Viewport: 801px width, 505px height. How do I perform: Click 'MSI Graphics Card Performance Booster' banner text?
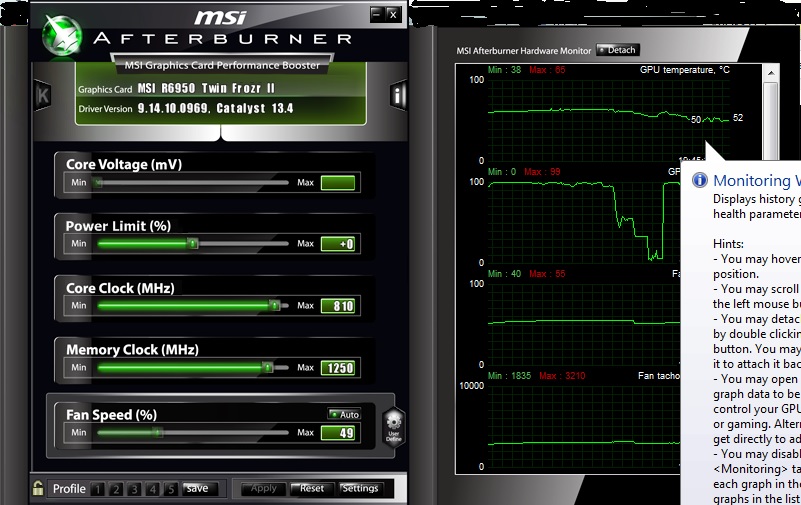tap(222, 65)
